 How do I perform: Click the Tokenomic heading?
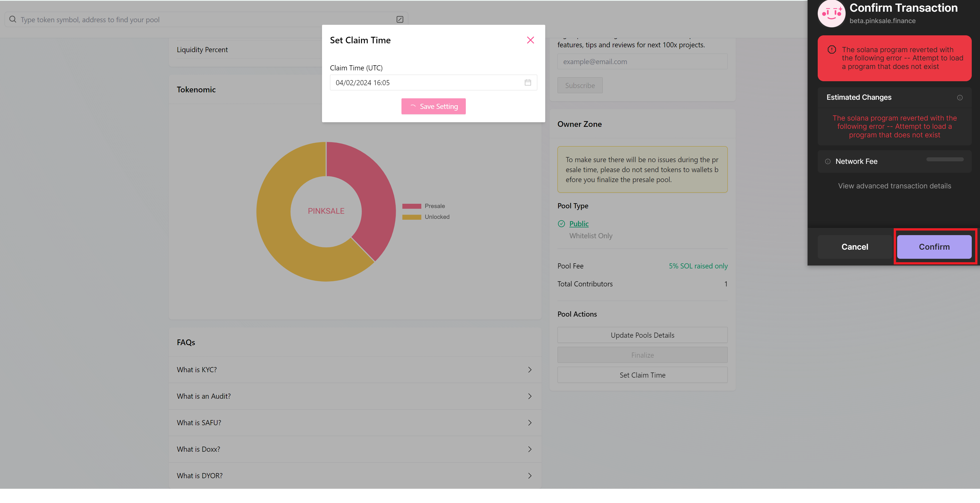pyautogui.click(x=196, y=89)
